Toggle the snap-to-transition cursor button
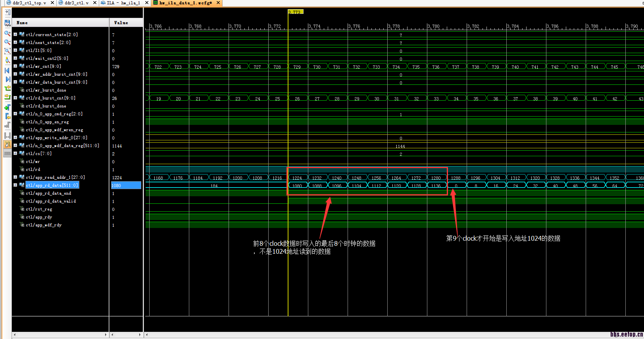644x339 pixels. 7,145
